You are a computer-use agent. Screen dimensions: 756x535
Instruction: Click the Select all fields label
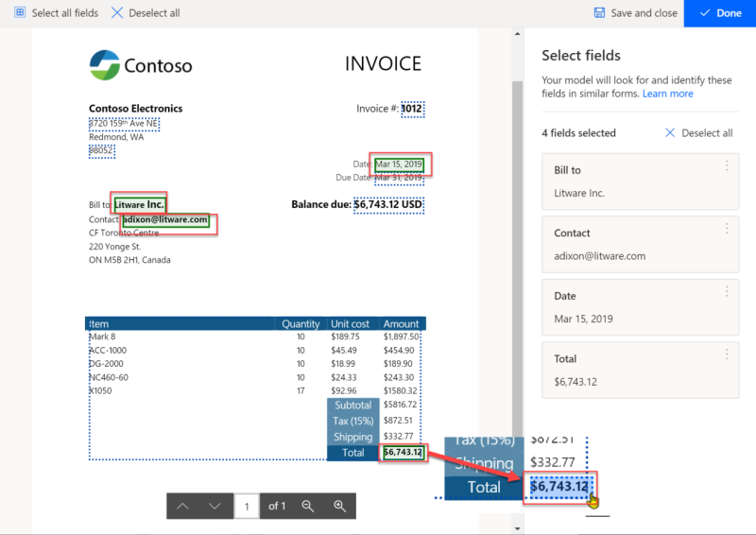(65, 13)
